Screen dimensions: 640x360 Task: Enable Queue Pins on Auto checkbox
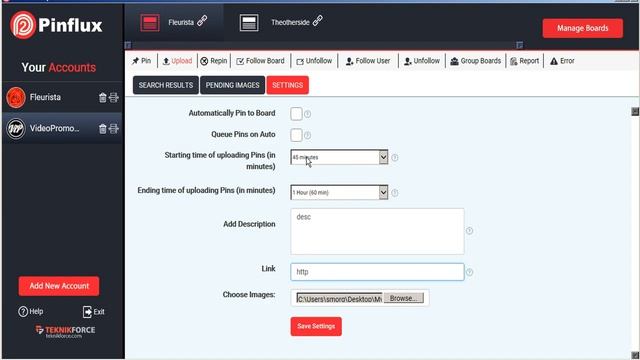[x=296, y=135]
